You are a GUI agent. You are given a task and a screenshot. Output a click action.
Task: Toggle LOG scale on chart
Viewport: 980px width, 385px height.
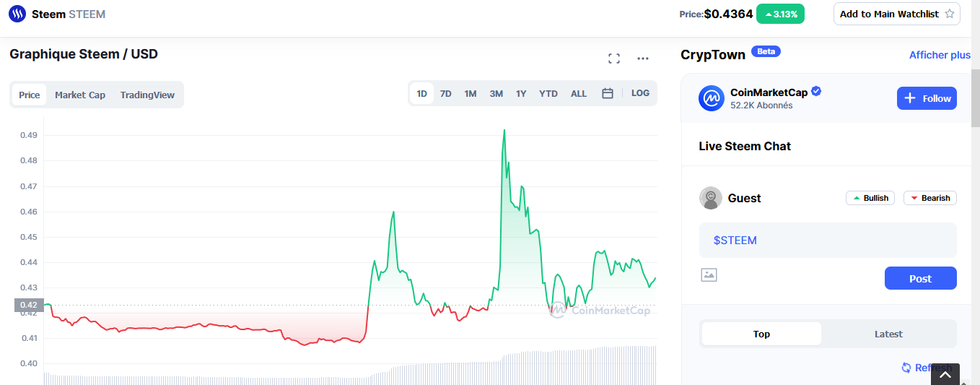coord(640,93)
